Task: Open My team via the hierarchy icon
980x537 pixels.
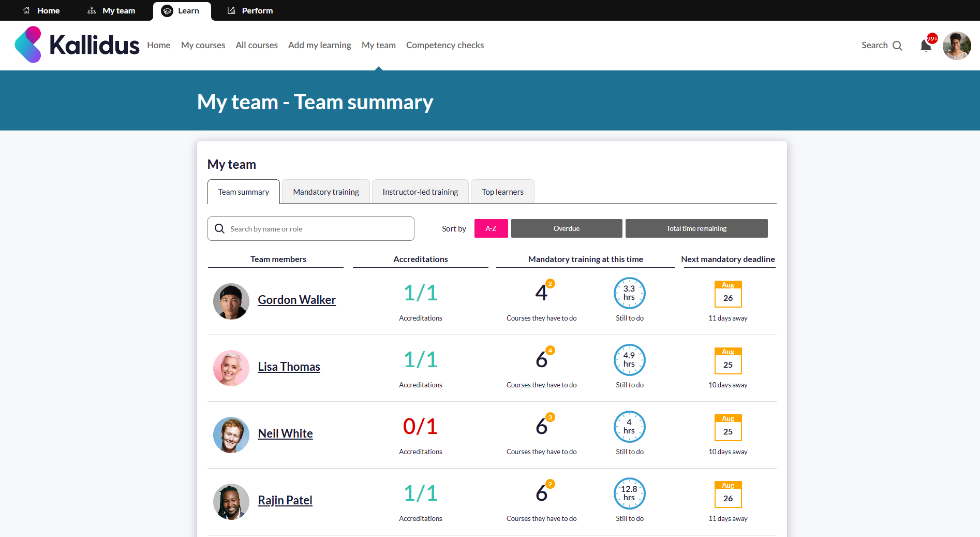Action: (x=92, y=10)
